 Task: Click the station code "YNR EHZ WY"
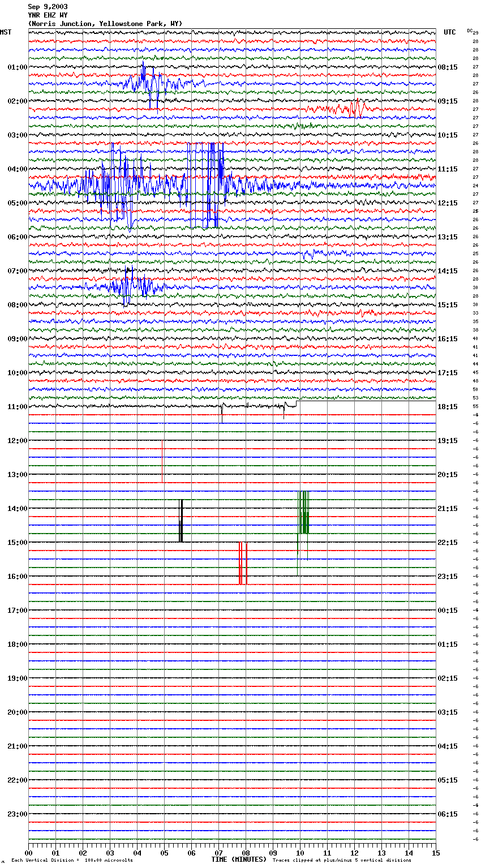coord(48,15)
